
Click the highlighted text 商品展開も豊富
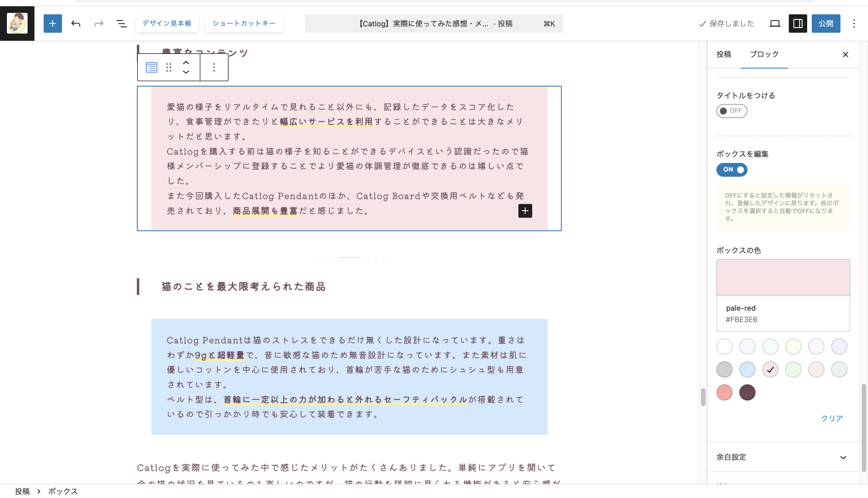click(265, 211)
